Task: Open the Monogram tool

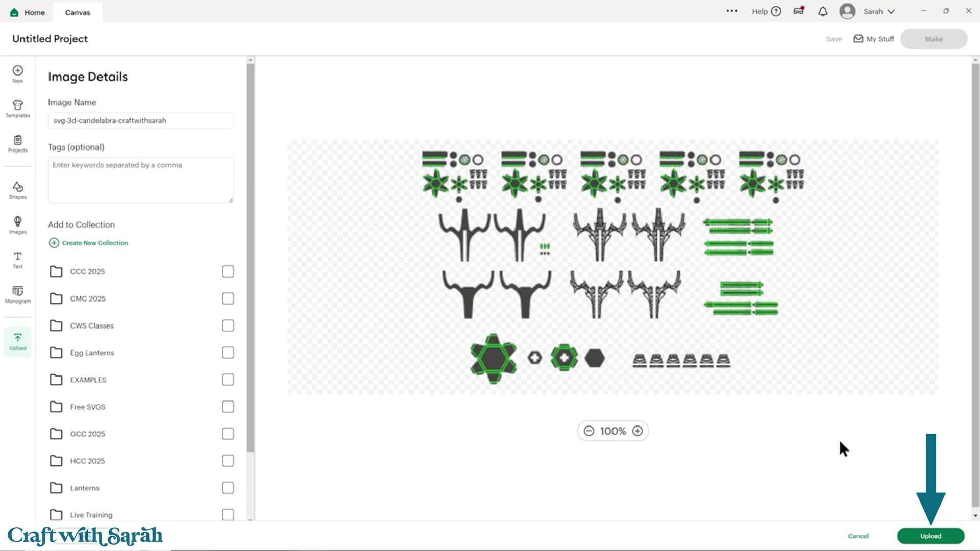Action: (x=18, y=294)
